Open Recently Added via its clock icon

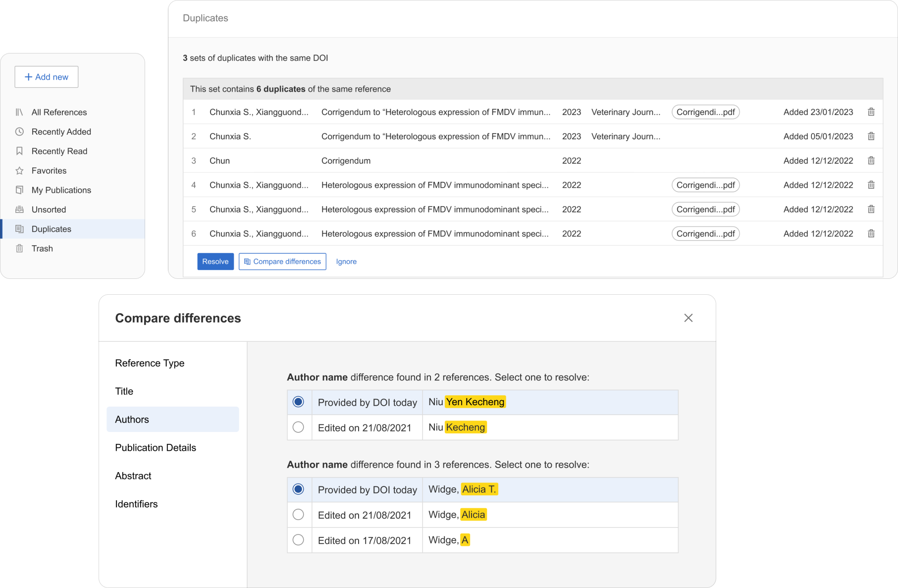19,132
